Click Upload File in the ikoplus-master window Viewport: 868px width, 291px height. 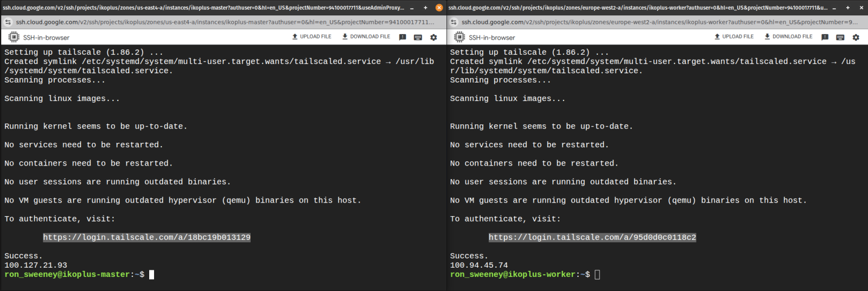[x=311, y=37]
